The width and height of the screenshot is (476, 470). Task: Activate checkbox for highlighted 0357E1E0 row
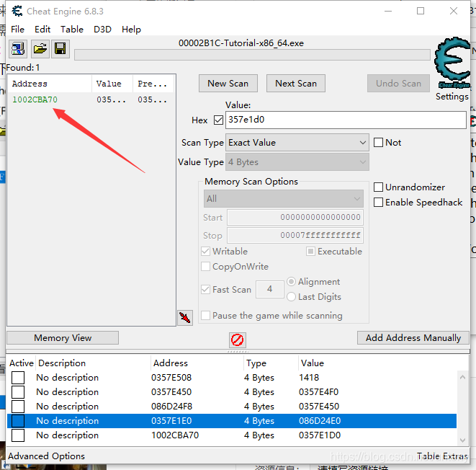[18, 421]
